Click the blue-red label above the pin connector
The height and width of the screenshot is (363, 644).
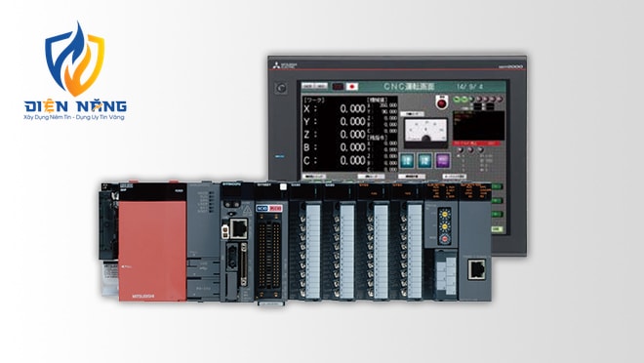(x=269, y=208)
